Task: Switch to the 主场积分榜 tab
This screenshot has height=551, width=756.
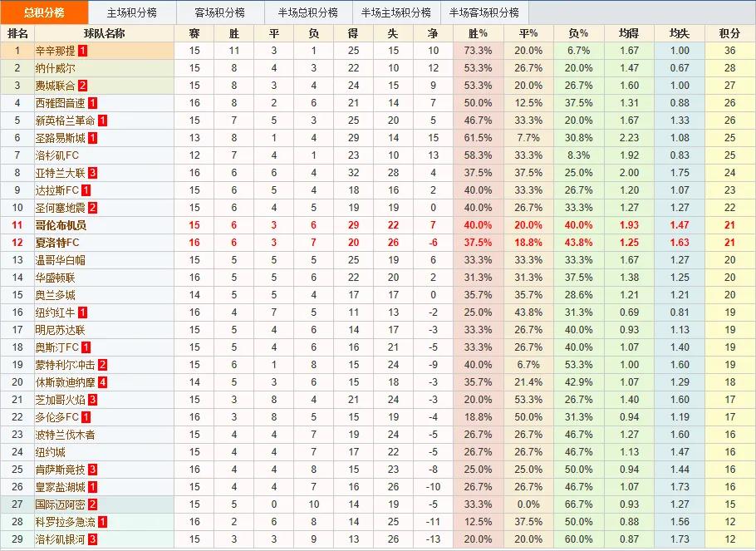Action: pyautogui.click(x=133, y=12)
